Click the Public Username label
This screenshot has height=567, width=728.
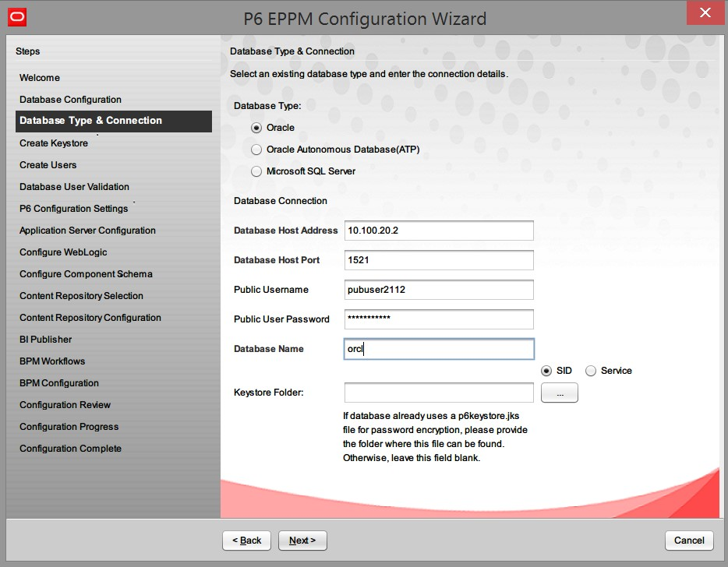point(271,290)
